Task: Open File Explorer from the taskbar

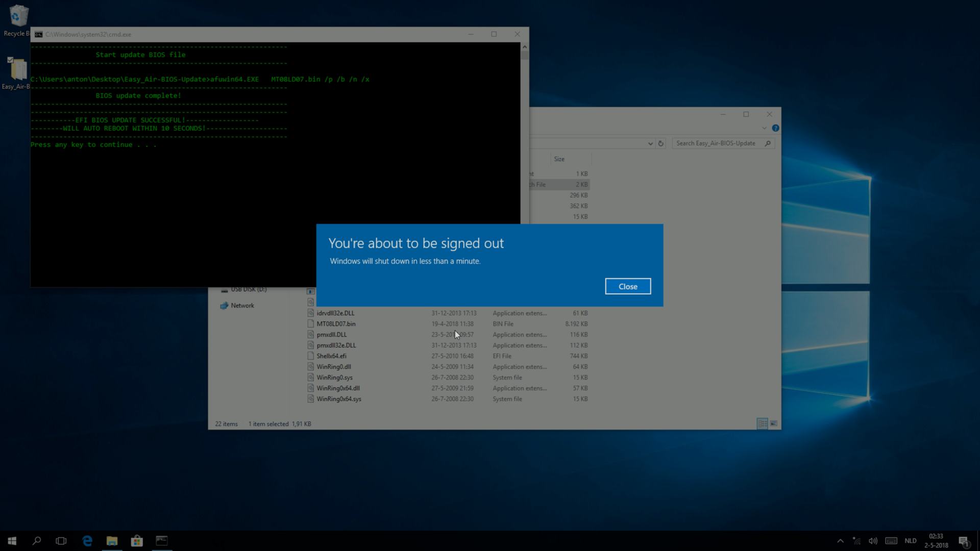Action: point(112,541)
